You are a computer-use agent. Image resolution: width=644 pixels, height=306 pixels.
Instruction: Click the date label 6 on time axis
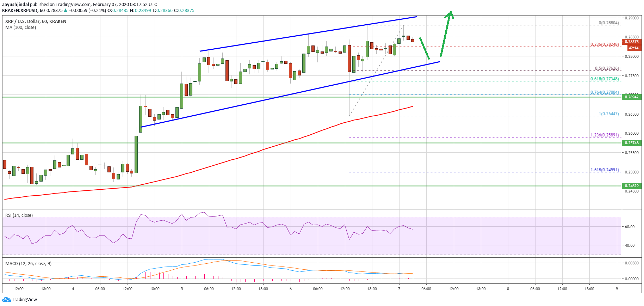(291, 289)
